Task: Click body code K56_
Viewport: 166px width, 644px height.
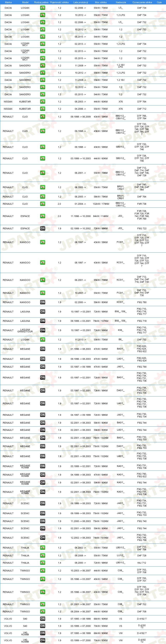Action: pos(121,330)
